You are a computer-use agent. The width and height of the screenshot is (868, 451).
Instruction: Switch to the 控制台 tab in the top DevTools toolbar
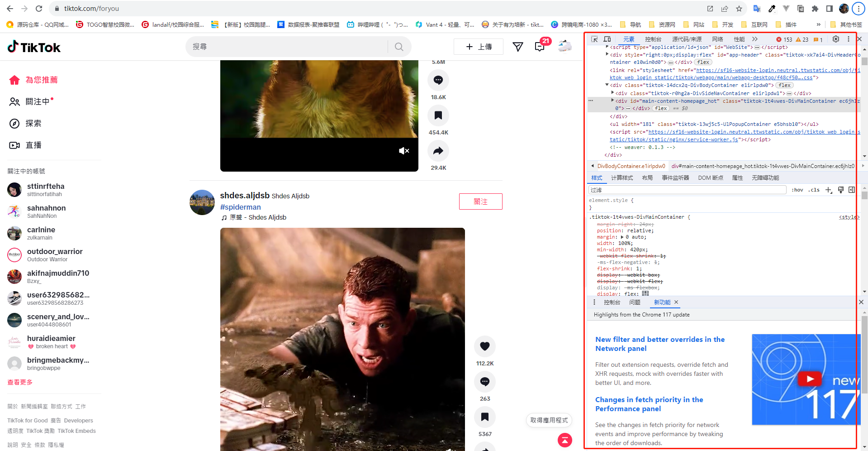click(653, 39)
